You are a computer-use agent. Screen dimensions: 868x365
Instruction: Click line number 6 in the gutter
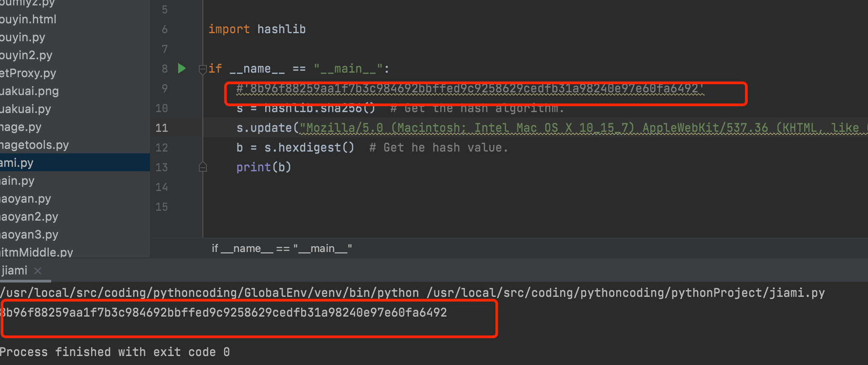click(x=165, y=29)
